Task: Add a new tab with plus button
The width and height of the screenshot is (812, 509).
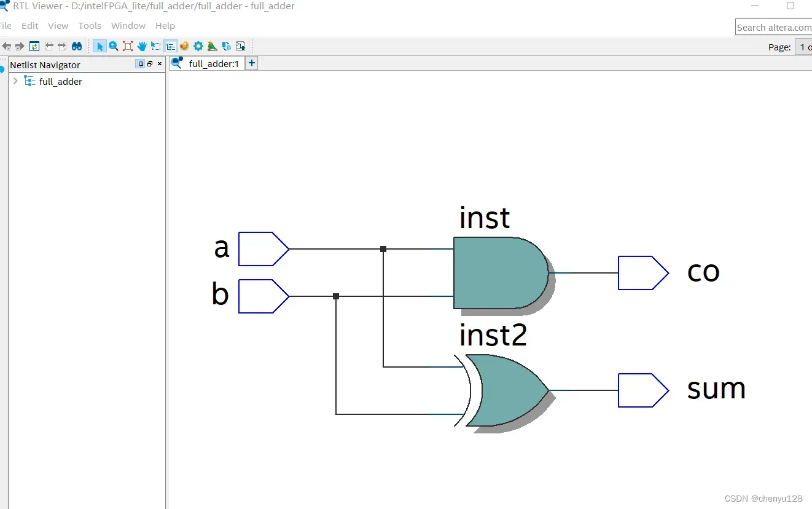Action: (x=251, y=63)
